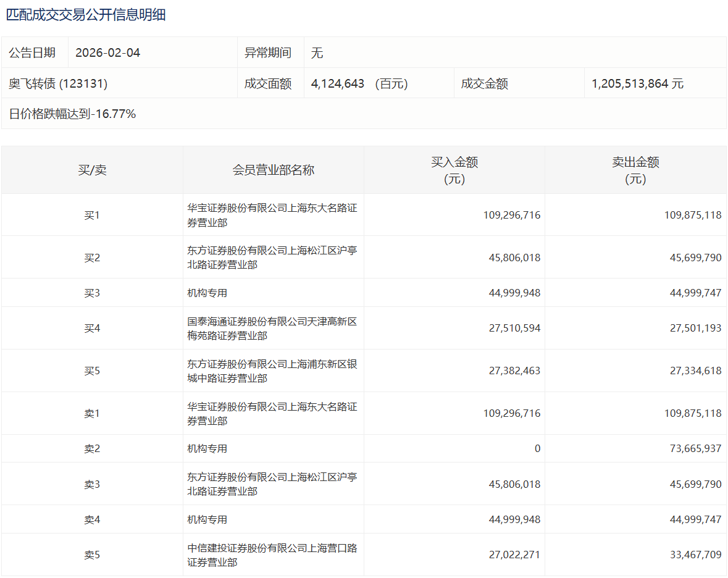Click the 买入金额 (元) column header

[x=454, y=170]
